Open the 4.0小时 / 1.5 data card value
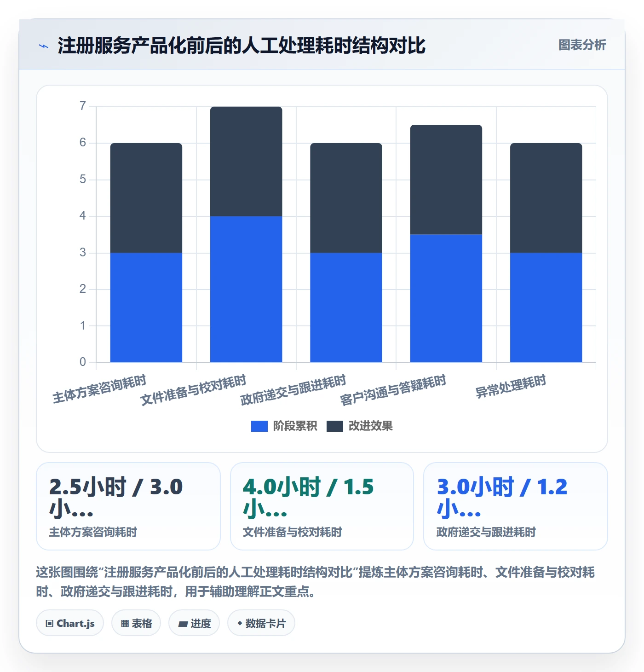This screenshot has height=672, width=644. (x=308, y=498)
